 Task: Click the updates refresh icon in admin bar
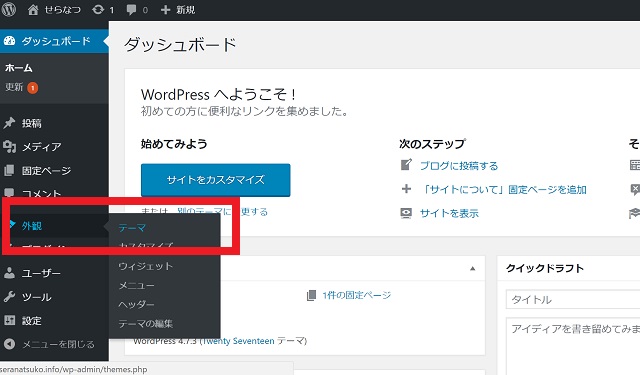tap(98, 9)
